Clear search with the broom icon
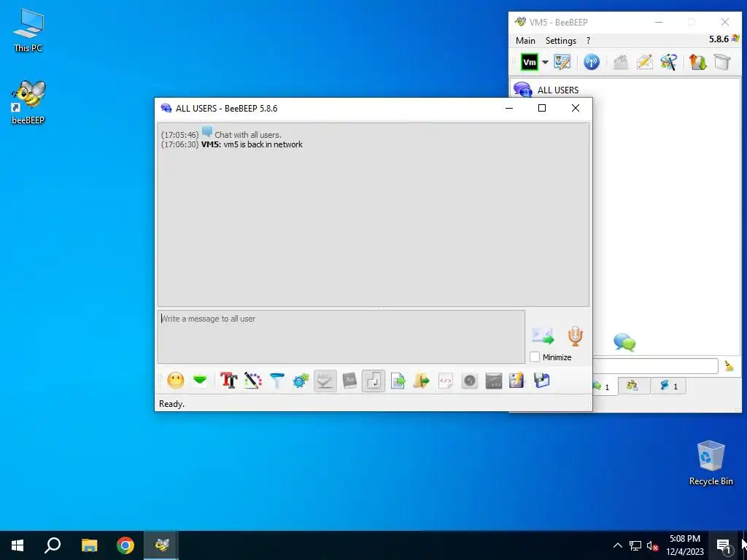Screen dimensions: 747x560 click(x=729, y=366)
